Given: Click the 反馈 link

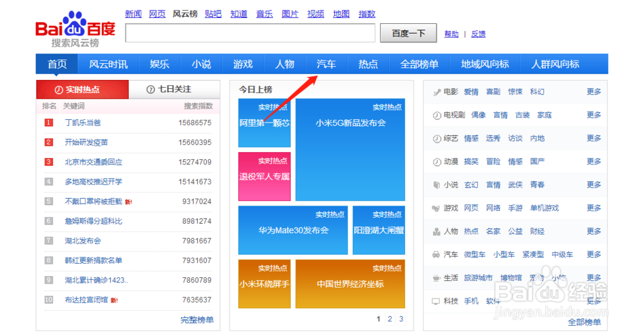Looking at the screenshot, I should 478,34.
